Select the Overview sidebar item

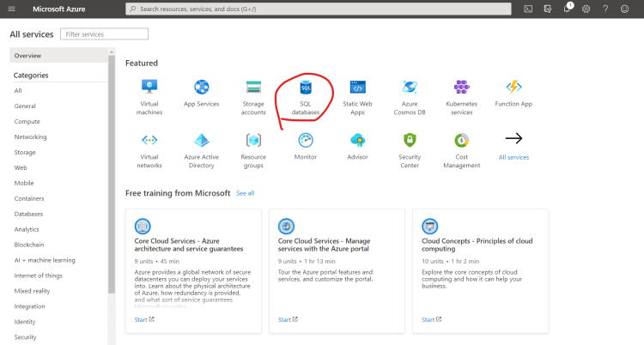[58, 56]
